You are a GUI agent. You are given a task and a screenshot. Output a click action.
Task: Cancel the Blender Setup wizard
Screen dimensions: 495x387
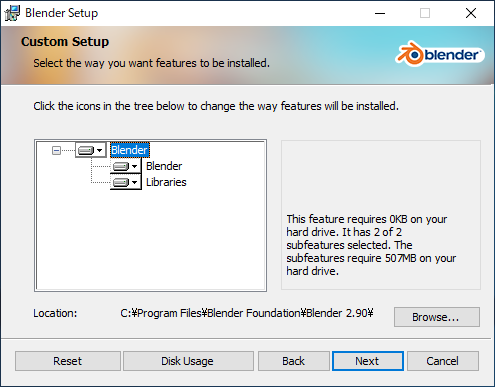tap(443, 361)
